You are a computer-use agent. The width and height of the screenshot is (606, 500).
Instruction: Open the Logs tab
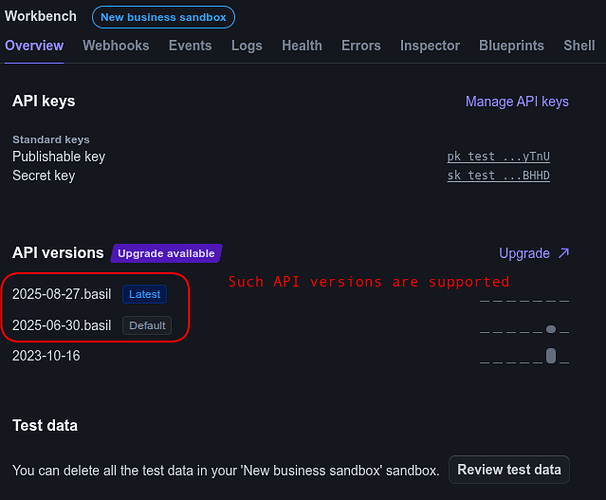[x=247, y=46]
